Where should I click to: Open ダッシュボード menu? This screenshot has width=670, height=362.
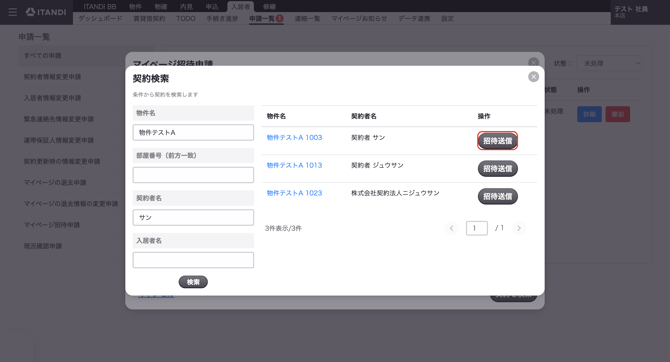pyautogui.click(x=100, y=18)
